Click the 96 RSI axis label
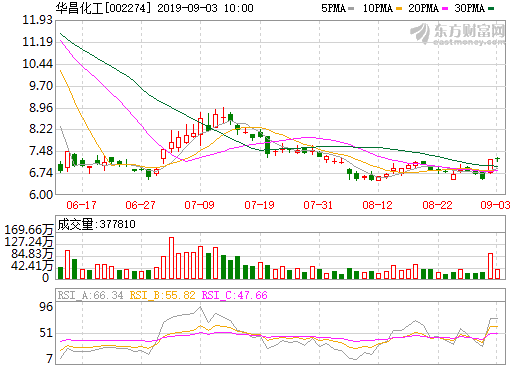Viewport: 520px width, 365px height. pyautogui.click(x=46, y=307)
